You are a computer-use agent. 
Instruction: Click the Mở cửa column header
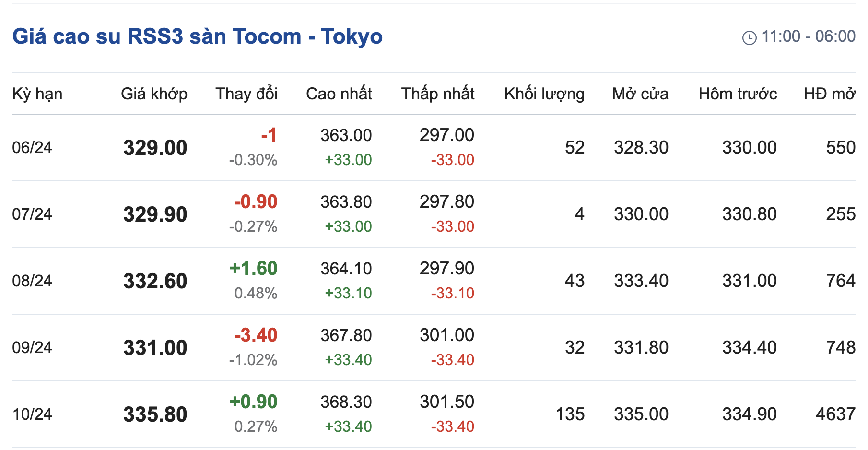click(640, 94)
